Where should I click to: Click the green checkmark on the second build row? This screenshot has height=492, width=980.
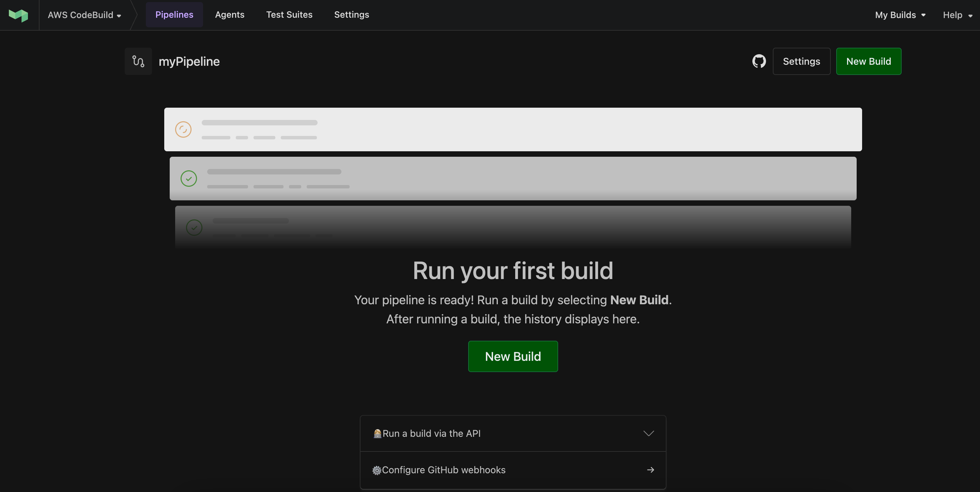pos(189,179)
